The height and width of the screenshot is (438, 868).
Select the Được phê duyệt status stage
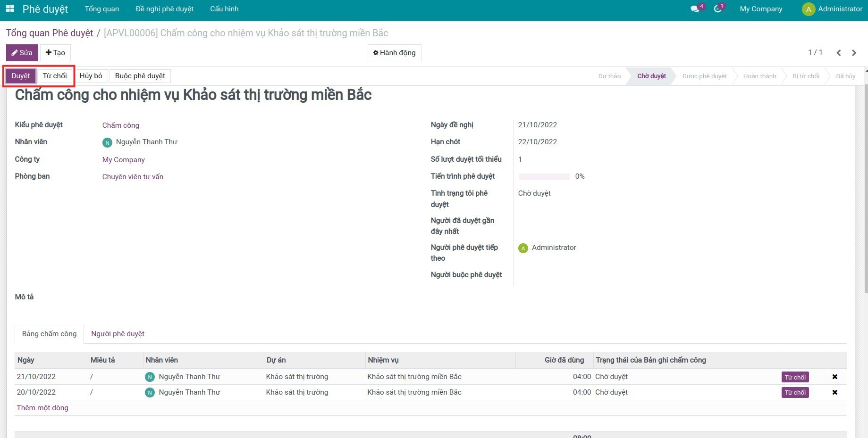tap(704, 76)
